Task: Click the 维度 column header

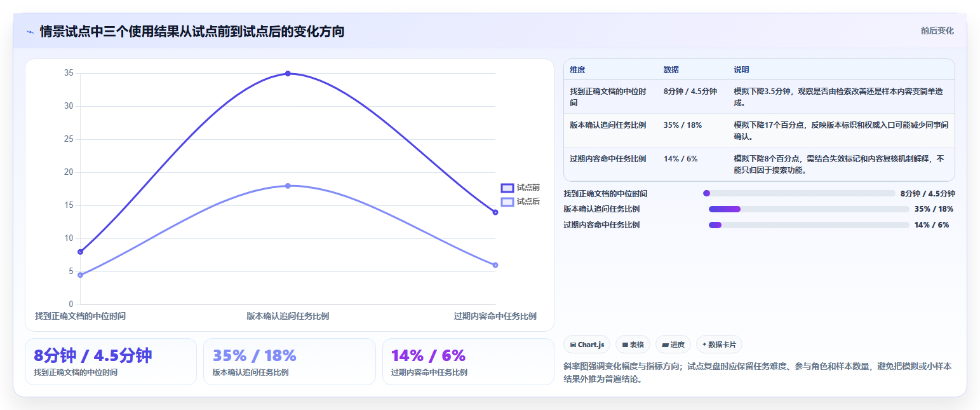Action: click(577, 70)
